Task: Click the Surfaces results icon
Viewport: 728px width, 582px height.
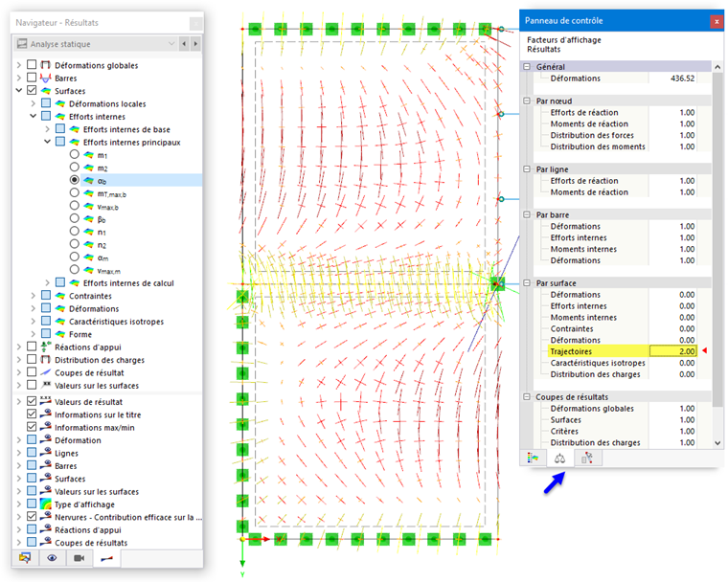Action: 46,91
